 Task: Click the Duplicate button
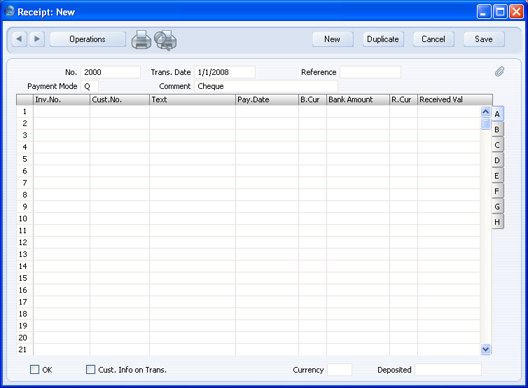pos(383,39)
